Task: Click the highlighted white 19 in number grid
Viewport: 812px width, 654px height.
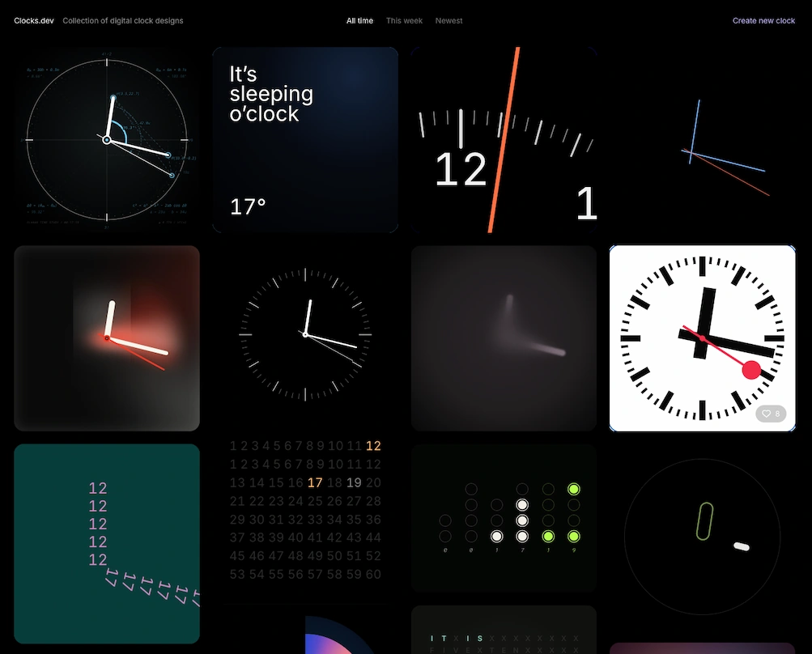Action: click(354, 482)
